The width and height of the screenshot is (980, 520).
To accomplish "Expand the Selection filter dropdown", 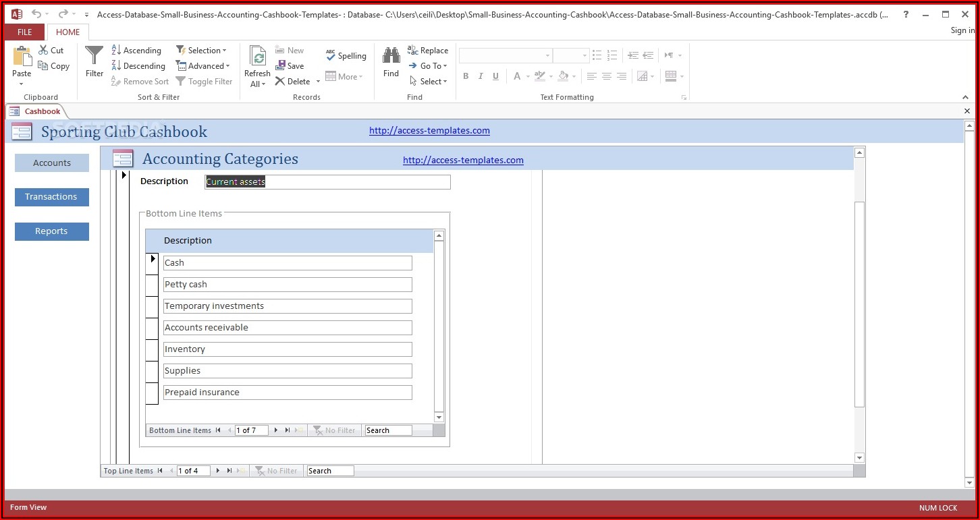I will (201, 51).
